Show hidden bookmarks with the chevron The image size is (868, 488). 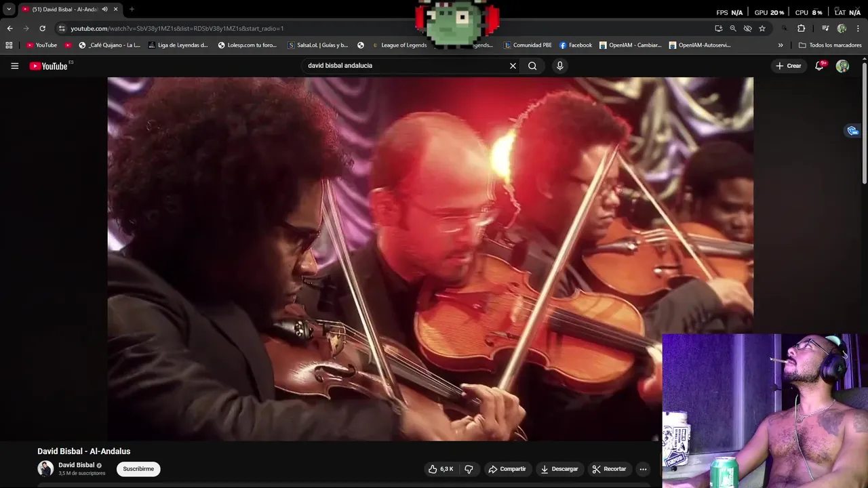click(x=781, y=45)
